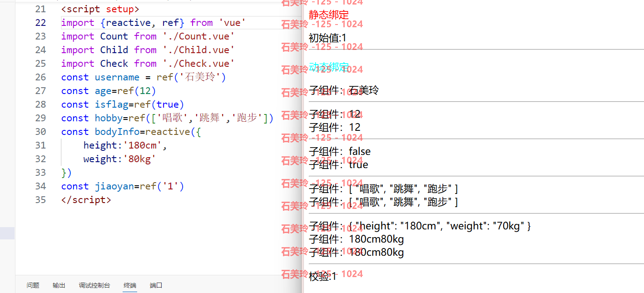
Task: Switch to the 问题 panel tab
Action: tap(33, 285)
